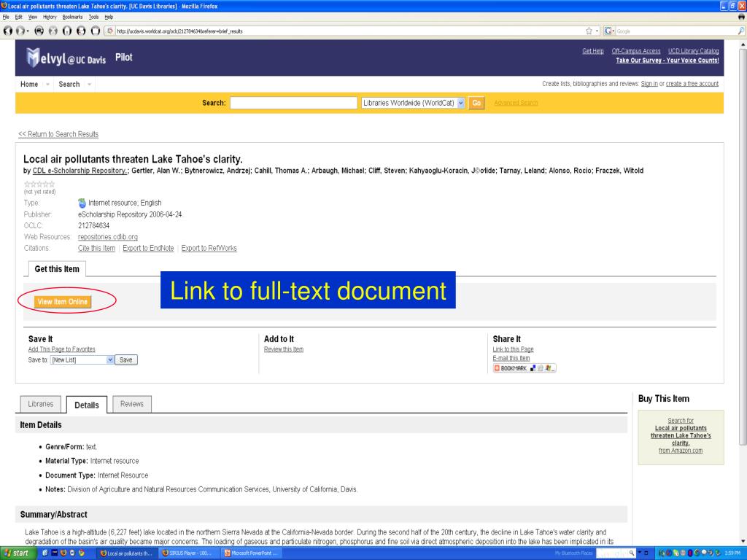Open the Home menu arrow
Viewport: 747px width, 560px height.
click(47, 85)
